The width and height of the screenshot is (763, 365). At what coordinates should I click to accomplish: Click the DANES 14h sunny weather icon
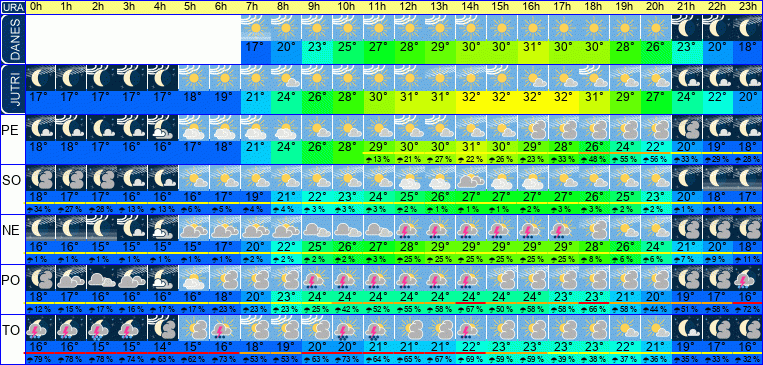click(x=472, y=27)
